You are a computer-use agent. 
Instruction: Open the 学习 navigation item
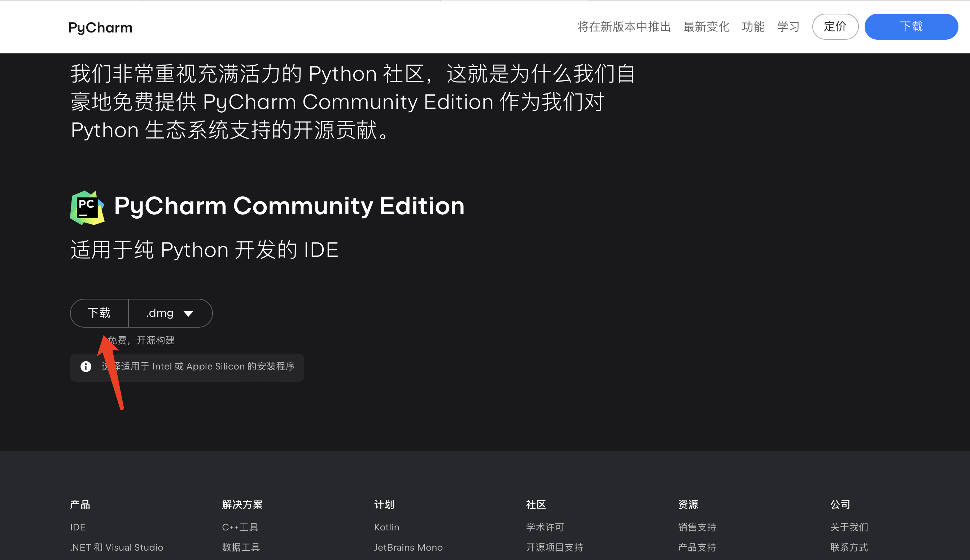pyautogui.click(x=788, y=27)
